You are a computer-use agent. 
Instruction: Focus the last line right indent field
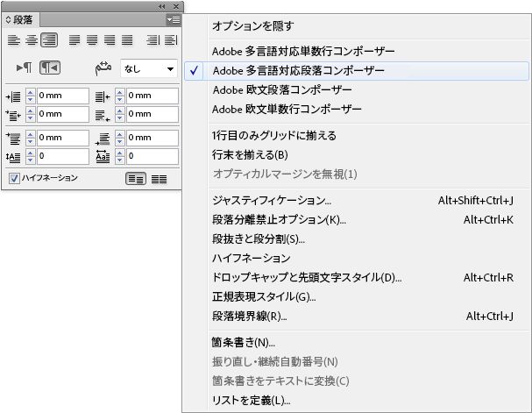(153, 114)
